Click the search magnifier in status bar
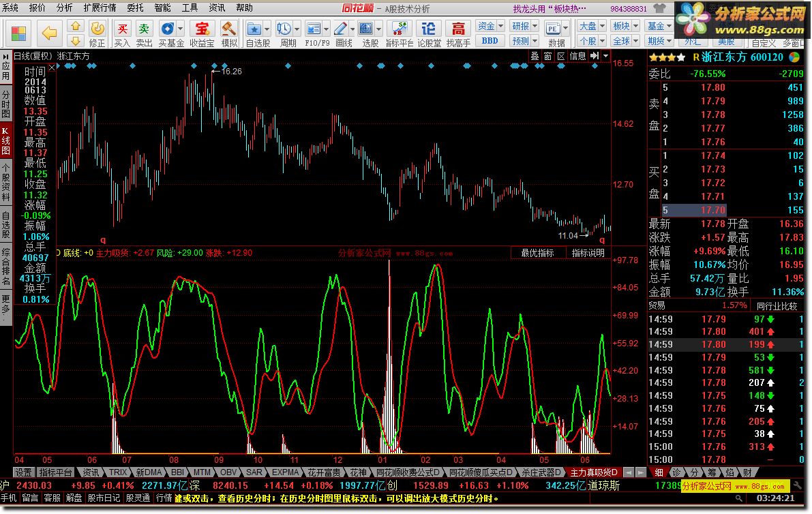 [739, 498]
